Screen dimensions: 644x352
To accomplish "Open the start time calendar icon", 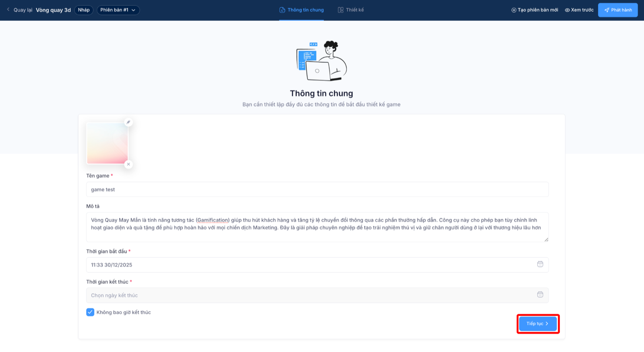I will click(x=540, y=264).
